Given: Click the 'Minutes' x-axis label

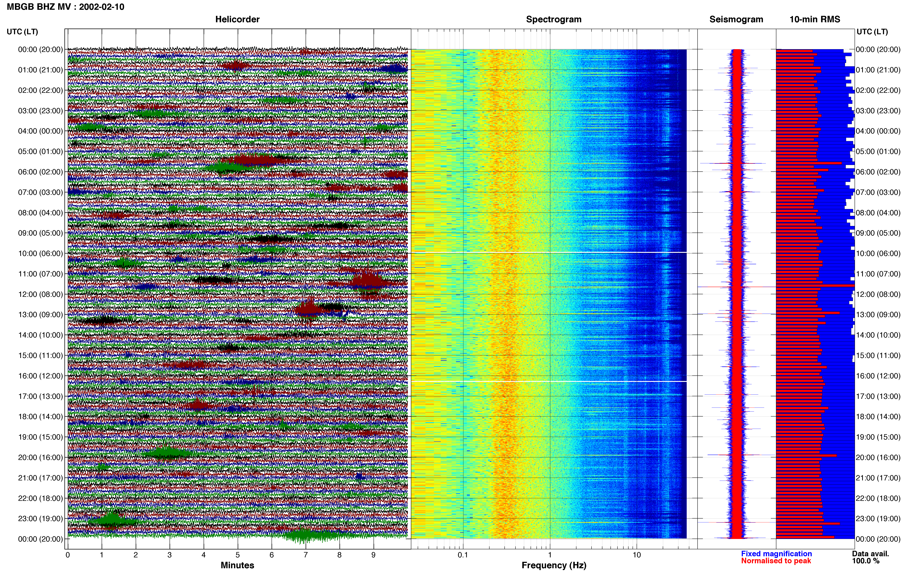Looking at the screenshot, I should [237, 565].
